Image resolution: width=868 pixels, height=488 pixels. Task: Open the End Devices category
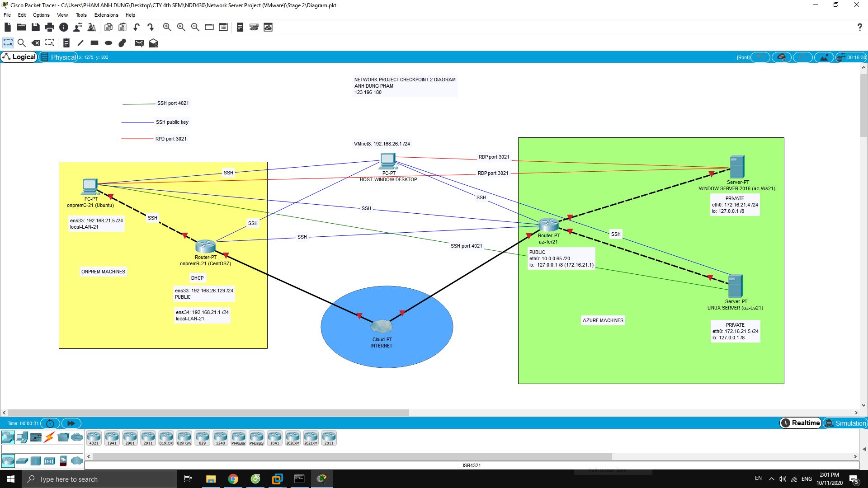pos(22,437)
